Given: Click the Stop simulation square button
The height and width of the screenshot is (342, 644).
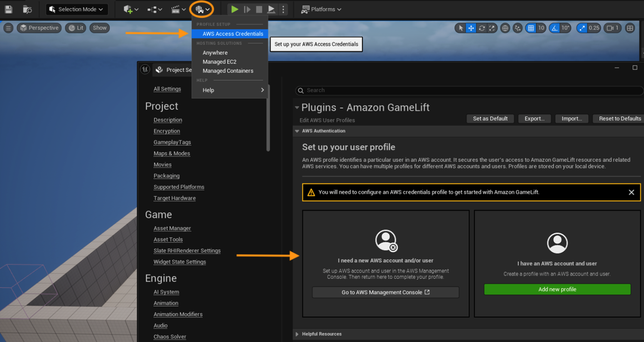Looking at the screenshot, I should pyautogui.click(x=259, y=9).
